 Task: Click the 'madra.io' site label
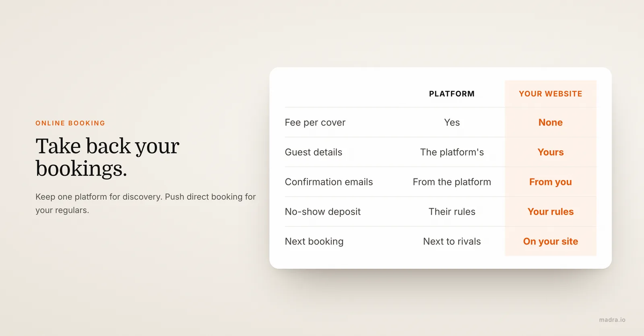click(x=612, y=320)
